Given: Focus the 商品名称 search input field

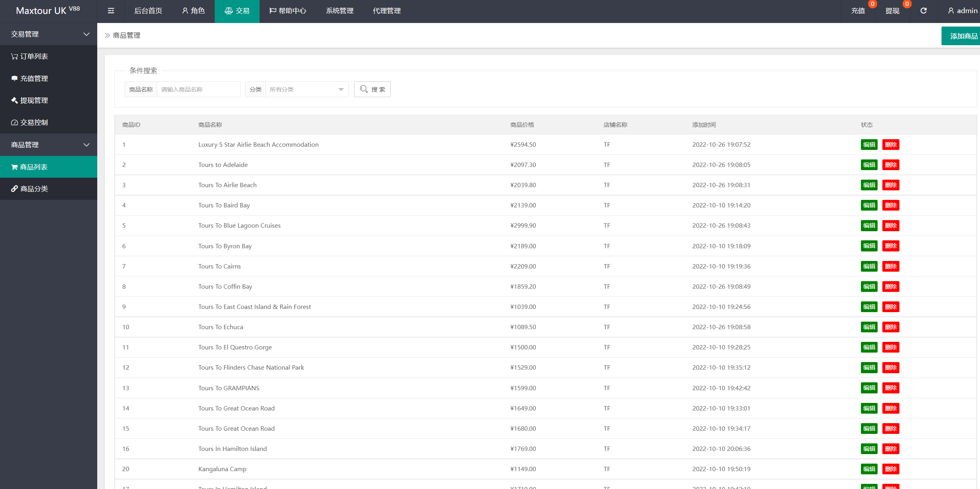Looking at the screenshot, I should click(x=198, y=89).
